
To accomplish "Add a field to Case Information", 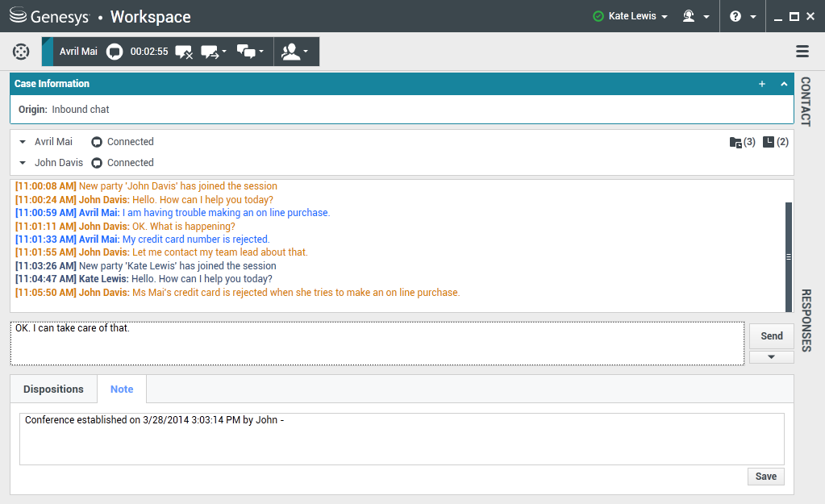I will 762,84.
